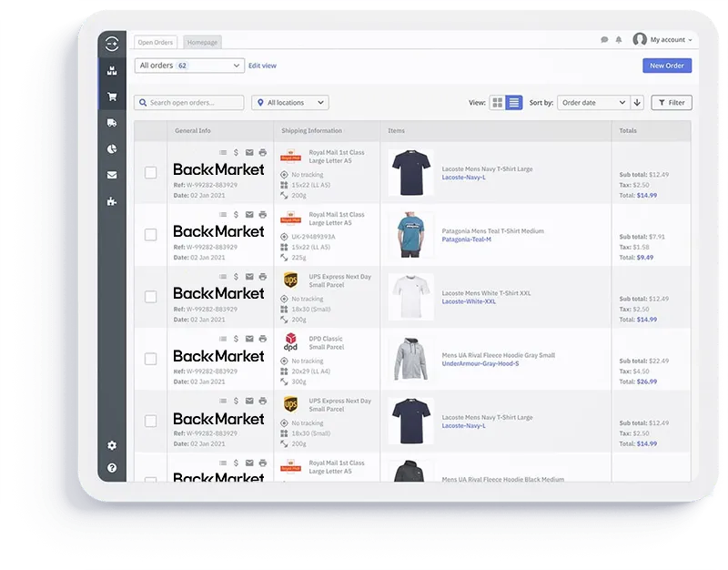Screen dimensions: 728x570
Task: Click the Shipping Information column header
Action: [311, 131]
